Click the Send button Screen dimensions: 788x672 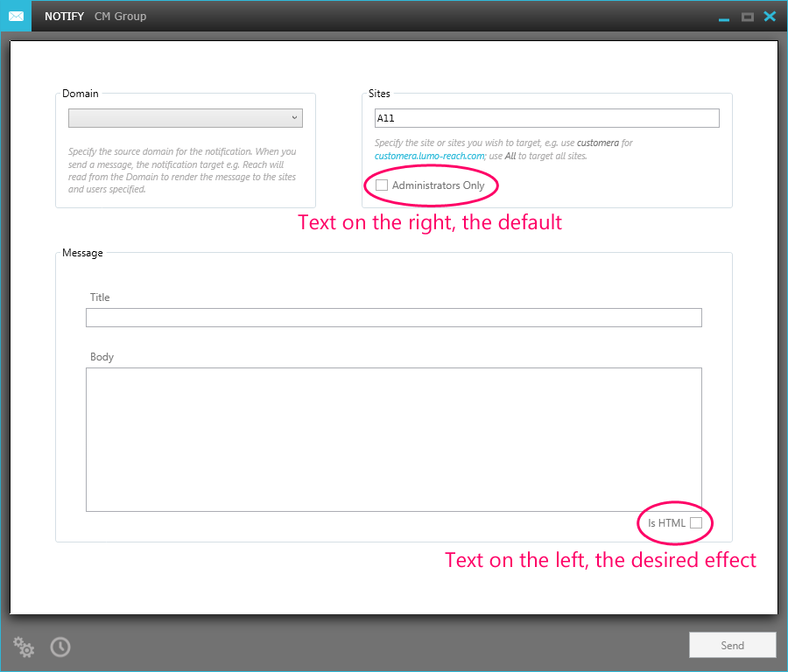tap(732, 645)
